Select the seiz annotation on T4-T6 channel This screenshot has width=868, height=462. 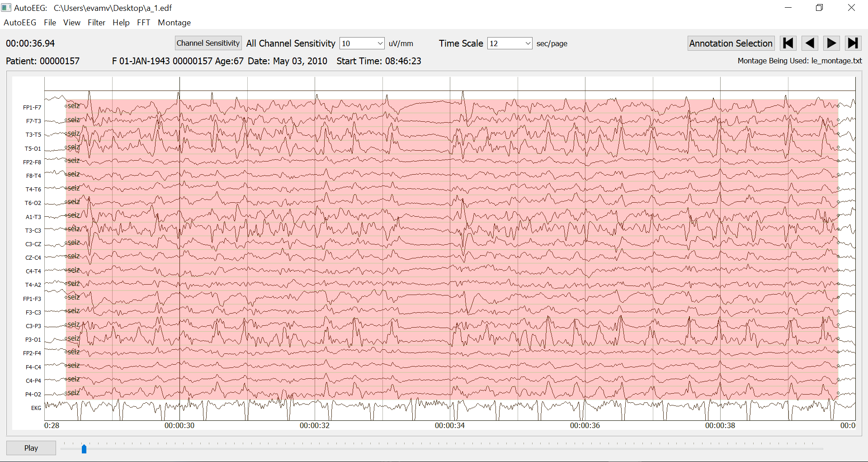click(x=73, y=188)
